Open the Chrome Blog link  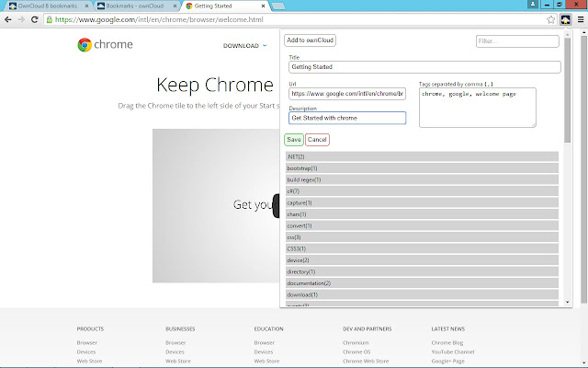[x=447, y=343]
